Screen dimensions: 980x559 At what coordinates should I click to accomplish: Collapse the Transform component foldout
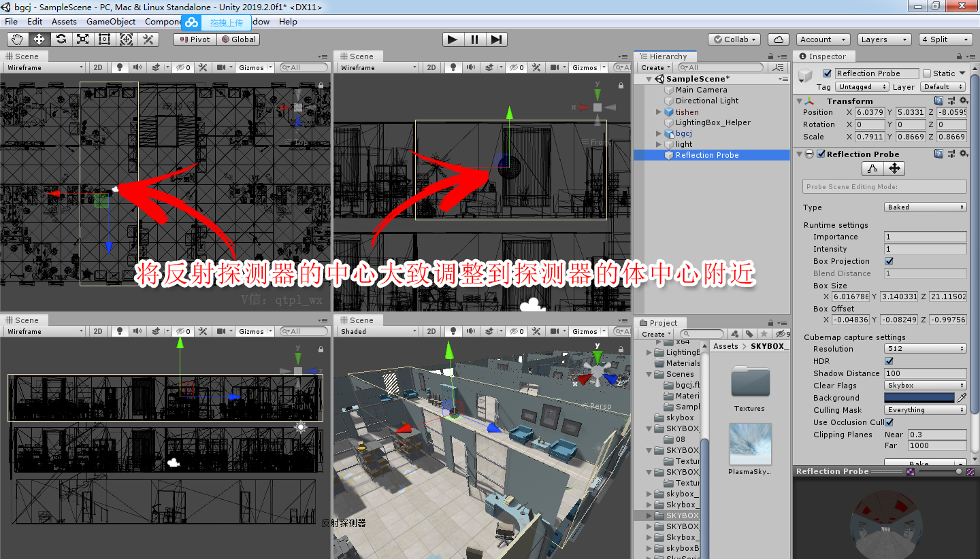point(800,101)
